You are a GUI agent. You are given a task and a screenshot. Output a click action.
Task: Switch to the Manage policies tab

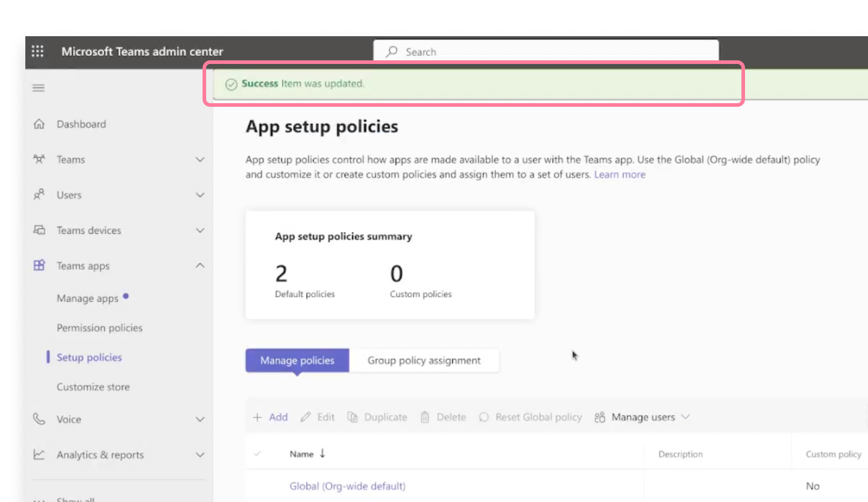pos(297,360)
